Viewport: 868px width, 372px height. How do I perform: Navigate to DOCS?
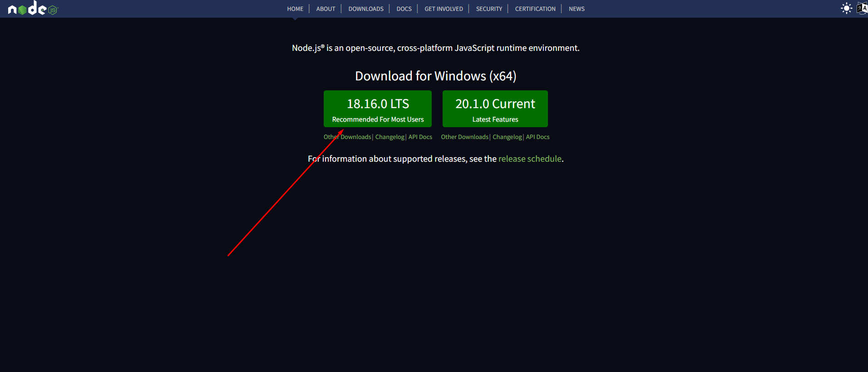tap(404, 9)
